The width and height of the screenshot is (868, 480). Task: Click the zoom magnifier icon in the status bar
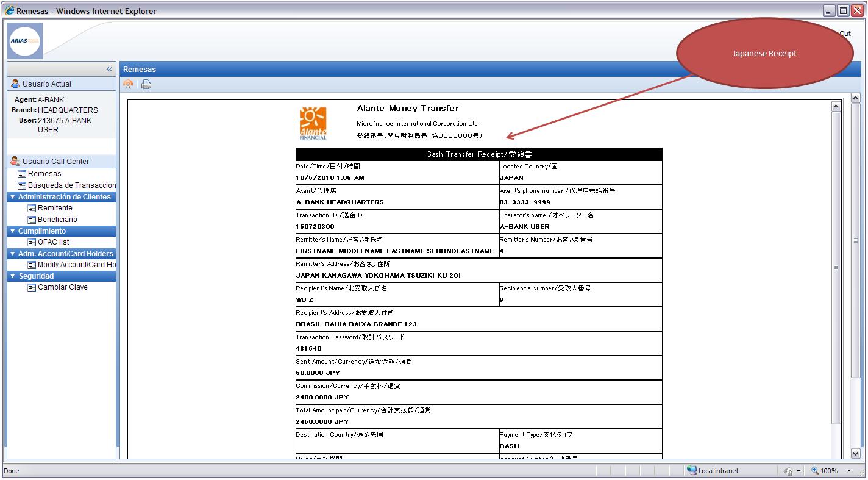tap(814, 471)
